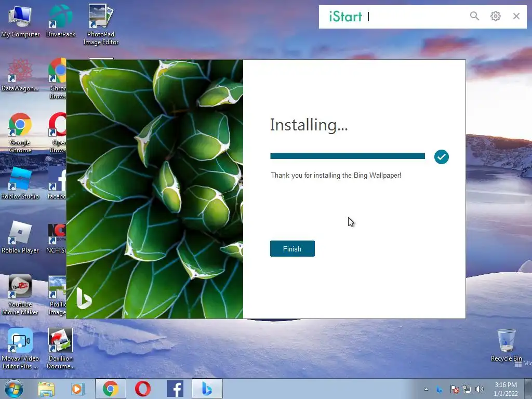Select DriverPack desktop icon
This screenshot has width=532, height=399.
click(61, 21)
